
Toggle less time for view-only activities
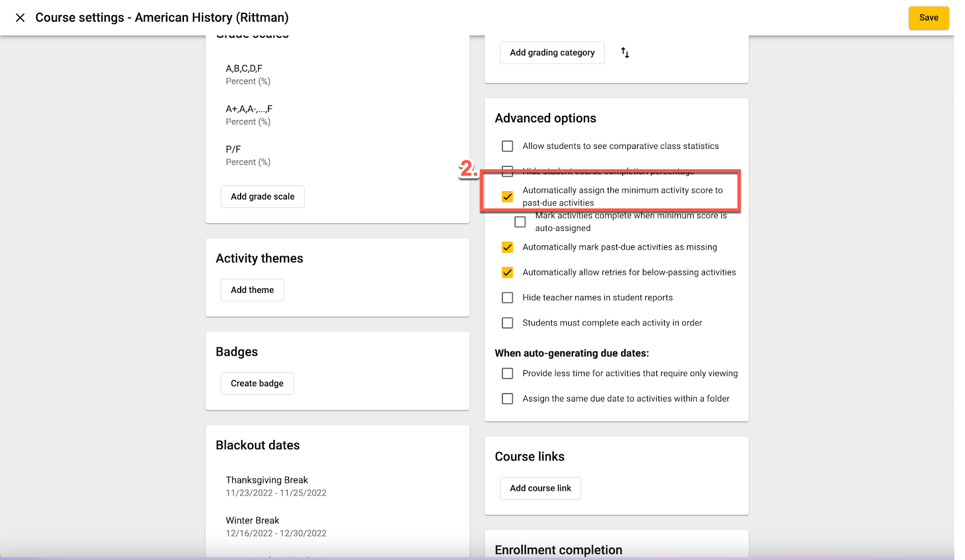(508, 374)
